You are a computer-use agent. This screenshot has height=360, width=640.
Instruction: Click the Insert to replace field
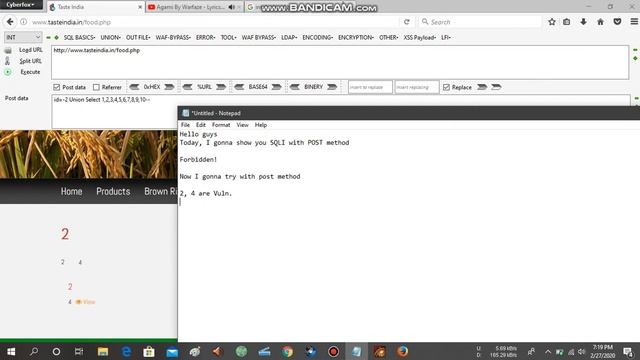370,87
